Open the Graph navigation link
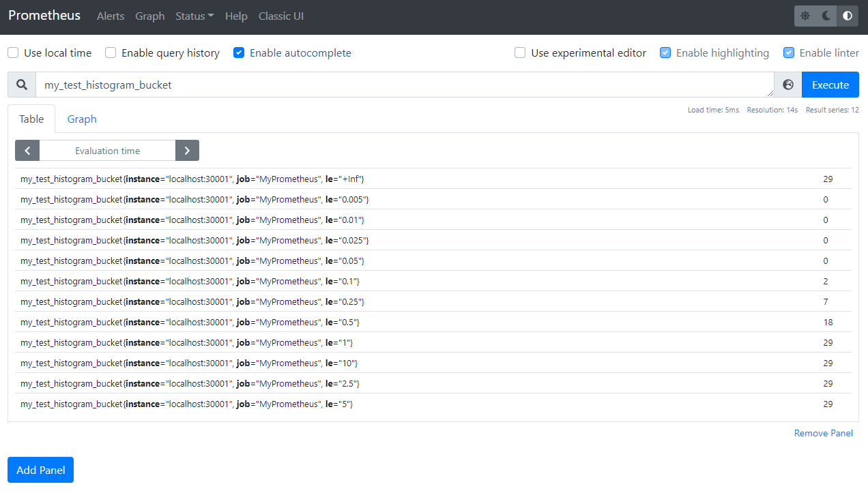The image size is (868, 493). (150, 16)
